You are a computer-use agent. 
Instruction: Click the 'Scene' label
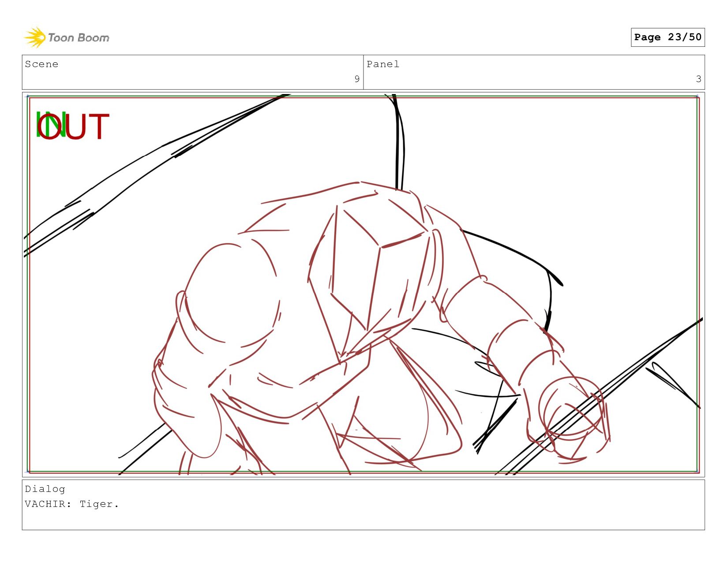(x=41, y=64)
